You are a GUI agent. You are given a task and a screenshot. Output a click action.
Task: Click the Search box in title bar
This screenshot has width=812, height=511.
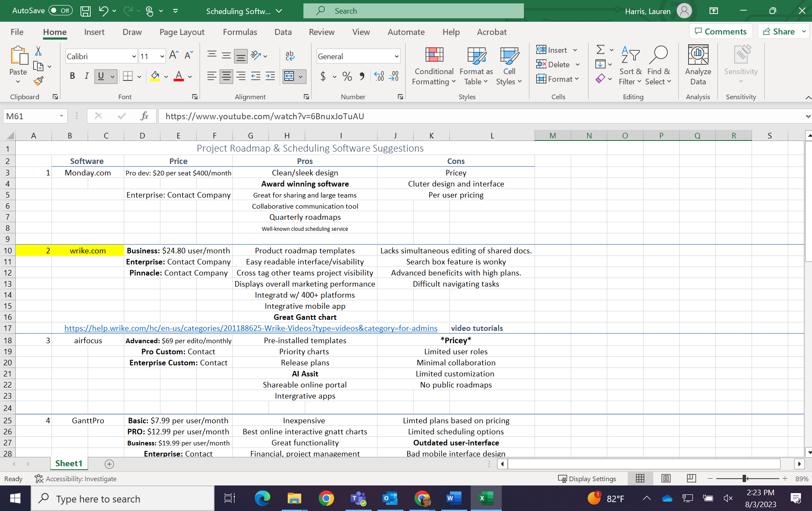[413, 11]
